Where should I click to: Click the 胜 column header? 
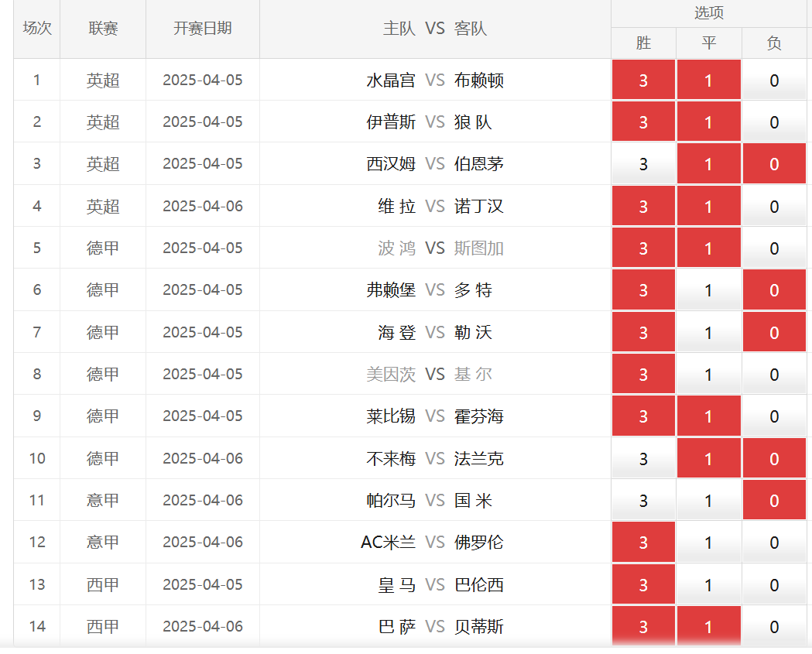643,43
